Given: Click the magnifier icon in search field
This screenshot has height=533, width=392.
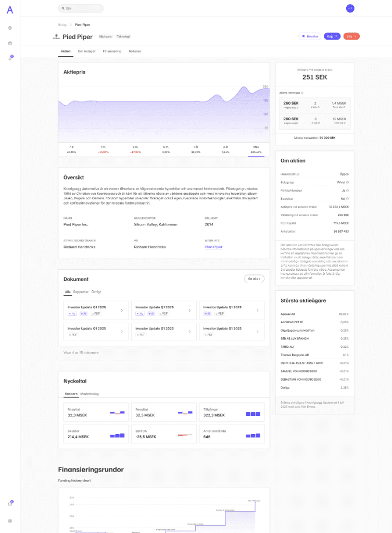Looking at the screenshot, I should [63, 8].
